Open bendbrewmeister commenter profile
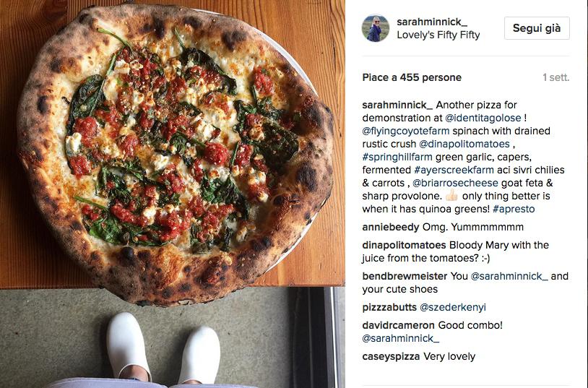 [405, 276]
